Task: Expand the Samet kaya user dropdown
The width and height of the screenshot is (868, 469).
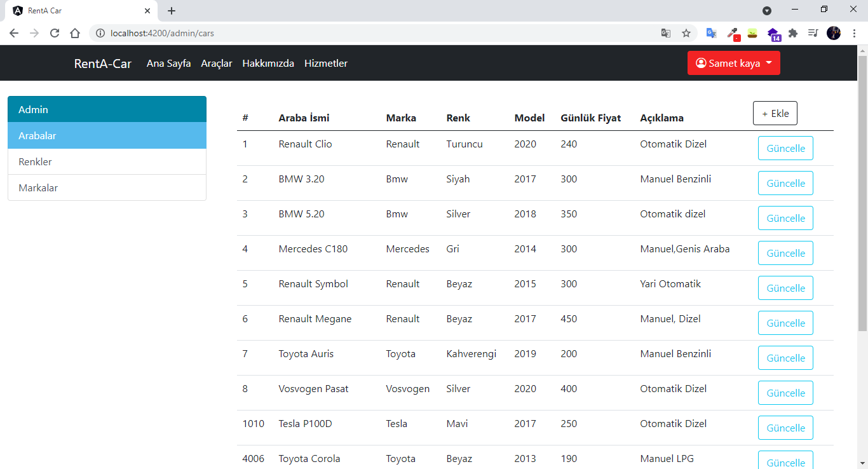Action: (x=733, y=63)
